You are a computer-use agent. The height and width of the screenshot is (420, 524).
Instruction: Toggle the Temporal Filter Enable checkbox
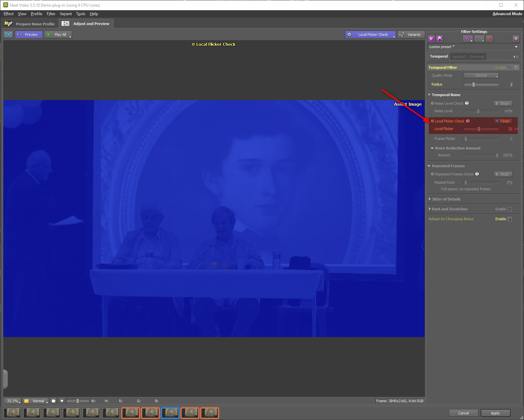[x=510, y=67]
